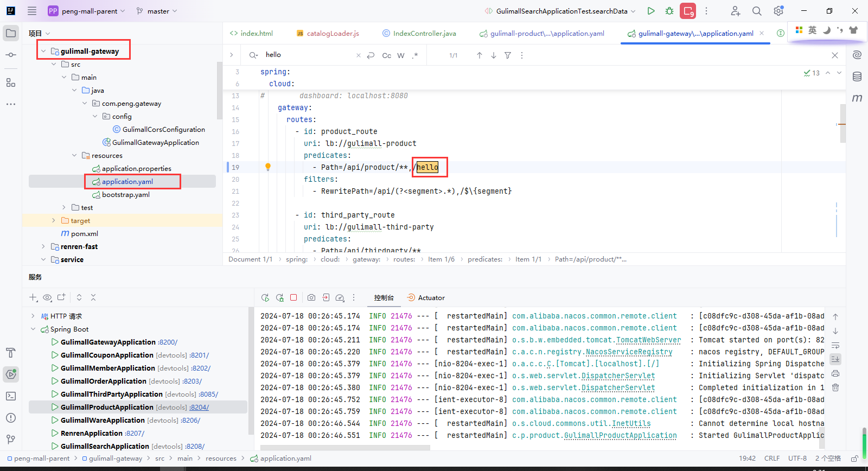The image size is (868, 471).
Task: Rerun the selected service in debug mode
Action: (x=280, y=297)
